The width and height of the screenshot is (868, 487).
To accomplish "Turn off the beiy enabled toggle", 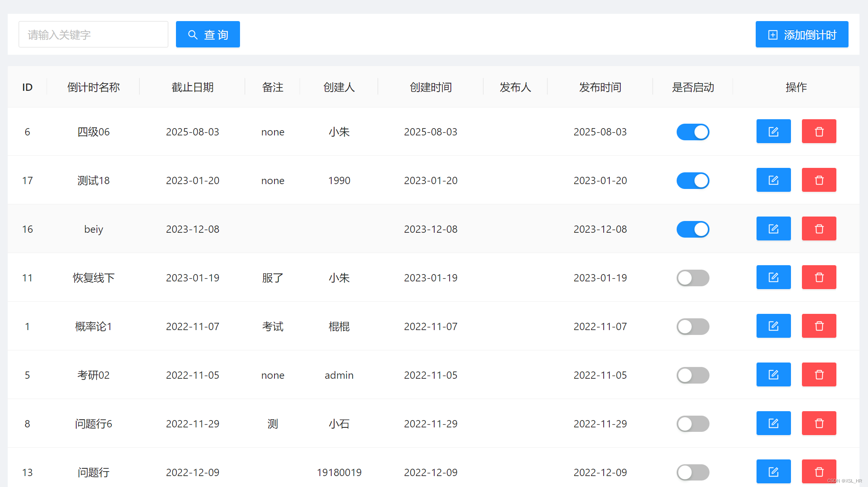I will [692, 229].
